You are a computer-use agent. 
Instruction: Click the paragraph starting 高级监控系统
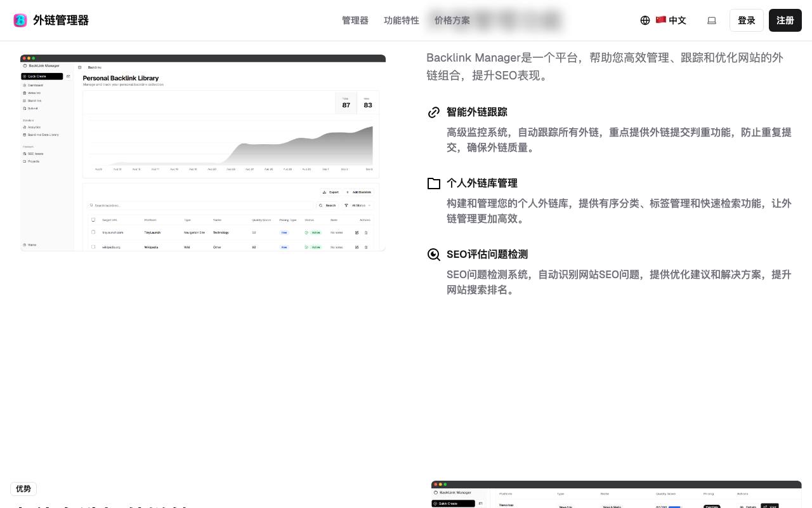click(x=619, y=140)
